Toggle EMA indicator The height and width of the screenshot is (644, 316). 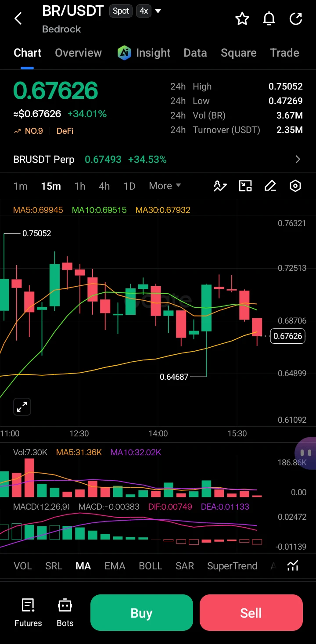(x=115, y=566)
